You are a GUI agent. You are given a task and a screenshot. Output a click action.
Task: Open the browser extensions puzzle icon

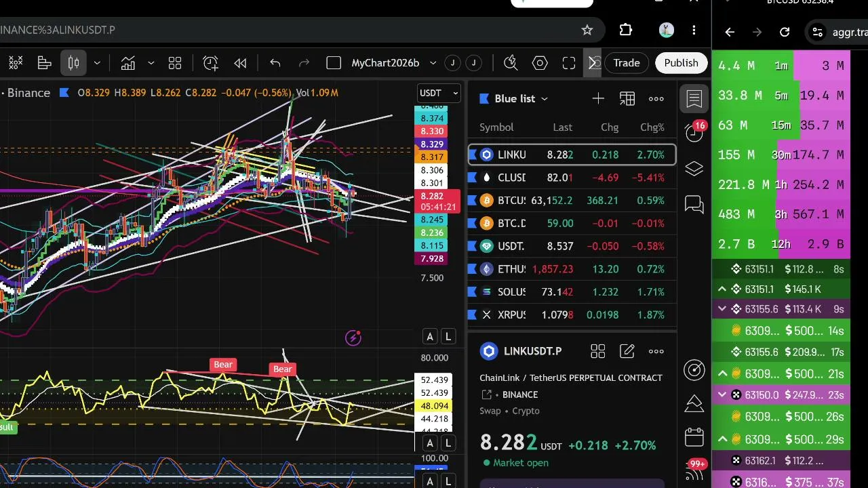pos(626,30)
